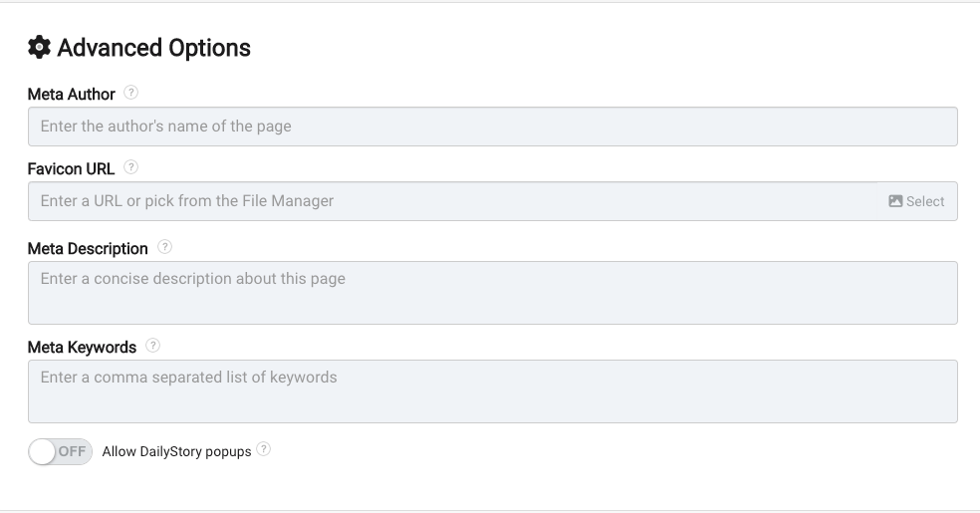Click the Meta Description field label
Image resolution: width=980 pixels, height=513 pixels.
click(x=88, y=249)
